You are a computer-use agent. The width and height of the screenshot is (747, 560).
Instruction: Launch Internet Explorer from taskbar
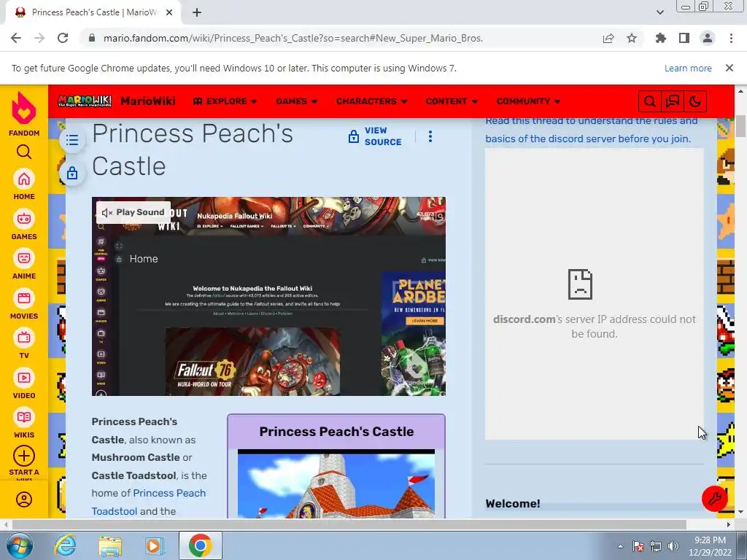65,545
